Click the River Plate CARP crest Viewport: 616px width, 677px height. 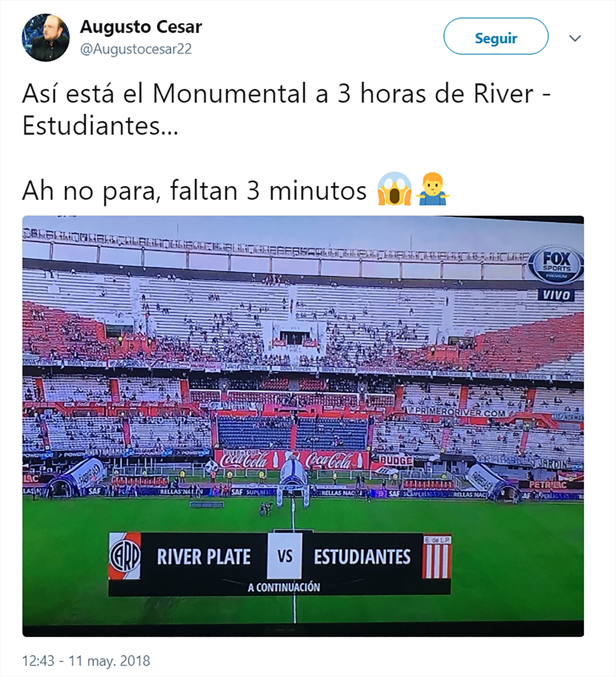click(x=124, y=556)
